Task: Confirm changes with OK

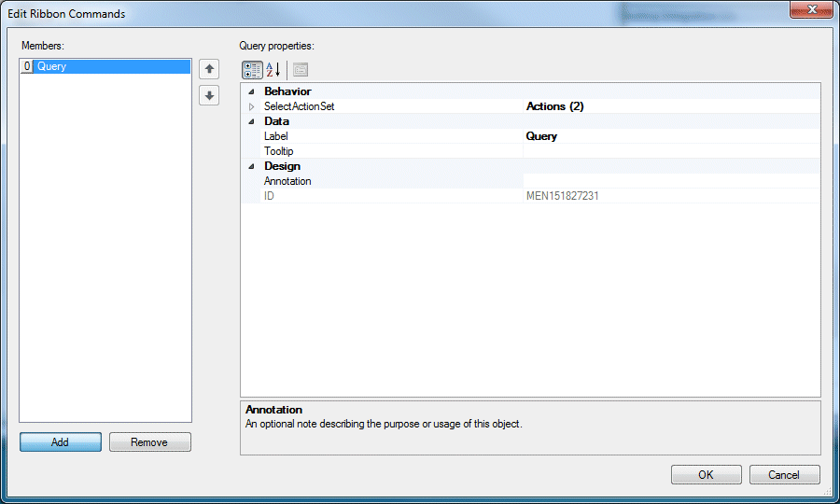Action: [x=707, y=474]
